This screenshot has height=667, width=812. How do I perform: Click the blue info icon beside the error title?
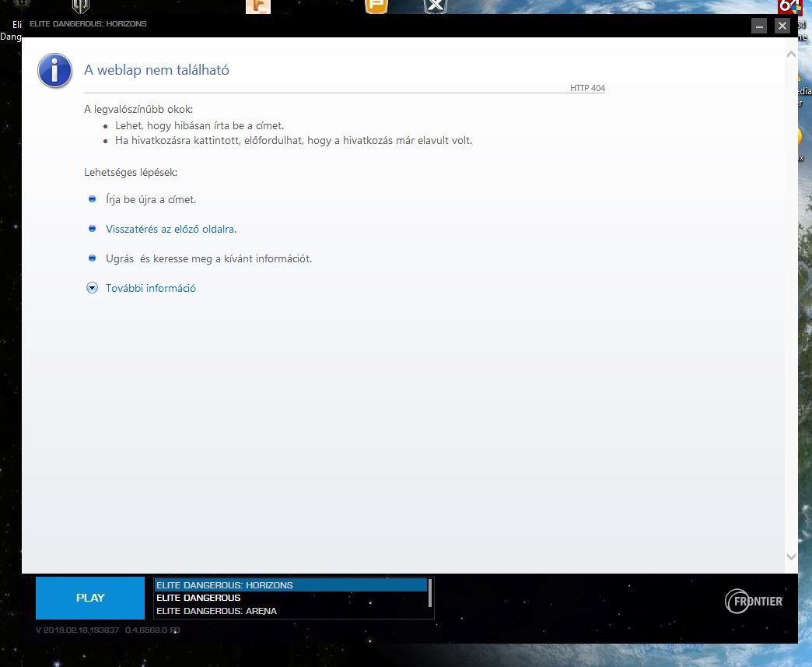tap(54, 71)
